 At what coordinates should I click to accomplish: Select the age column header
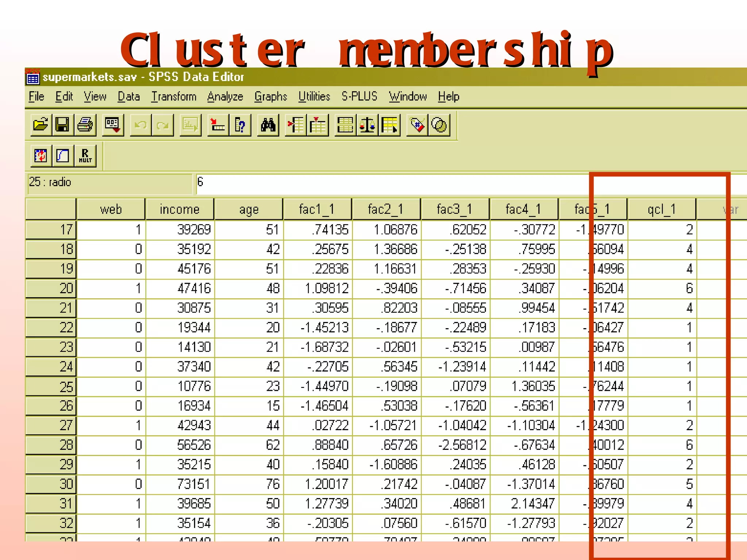click(x=249, y=209)
